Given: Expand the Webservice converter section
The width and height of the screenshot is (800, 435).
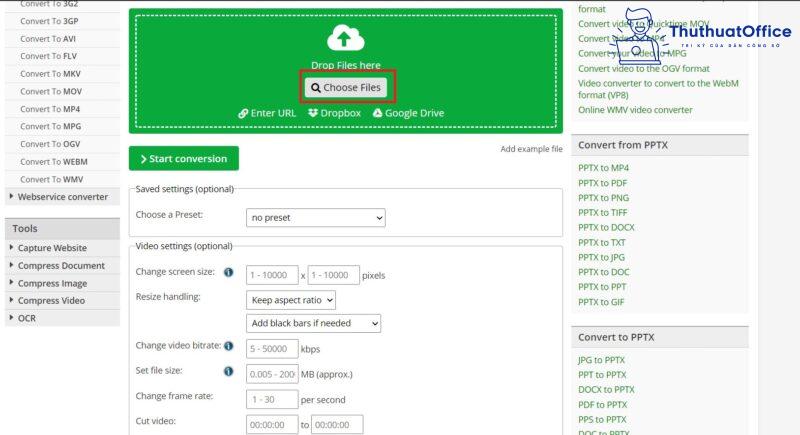Looking at the screenshot, I should pyautogui.click(x=62, y=197).
